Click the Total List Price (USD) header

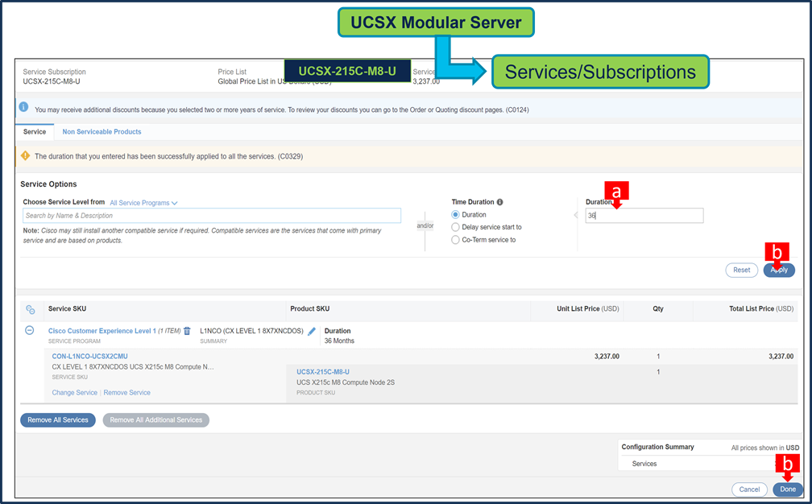[761, 309]
